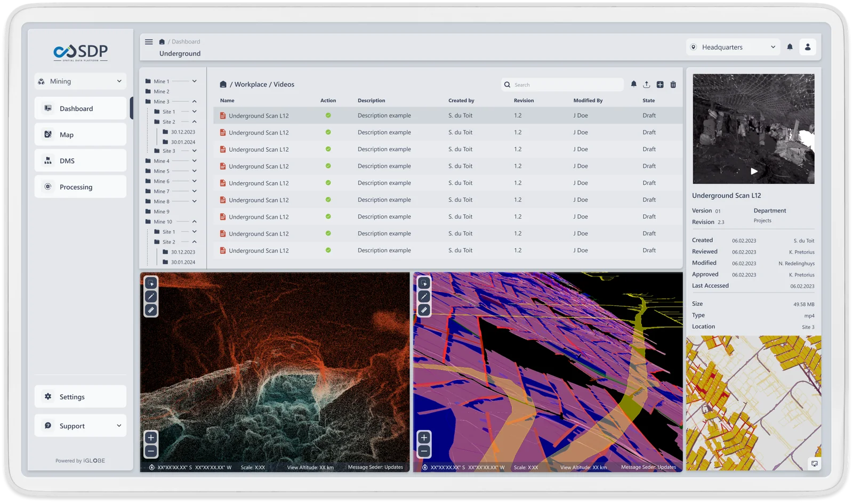Screen dimensions: 853x504
Task: Activate the selection tool in point cloud viewer
Action: point(151,283)
